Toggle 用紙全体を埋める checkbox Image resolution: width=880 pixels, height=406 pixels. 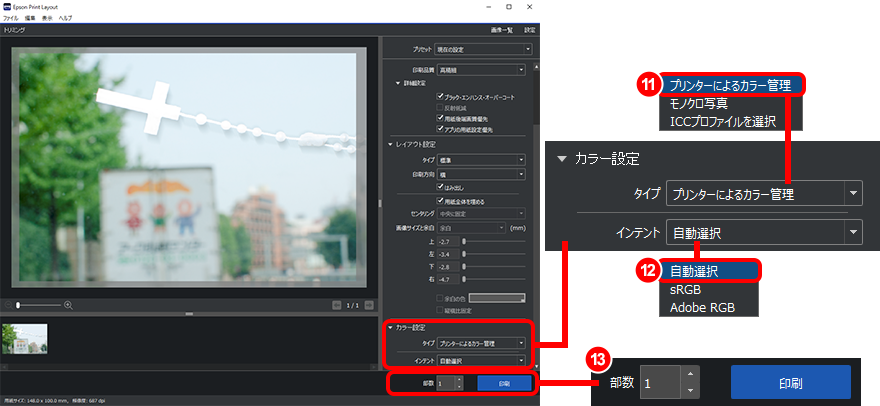tap(439, 200)
